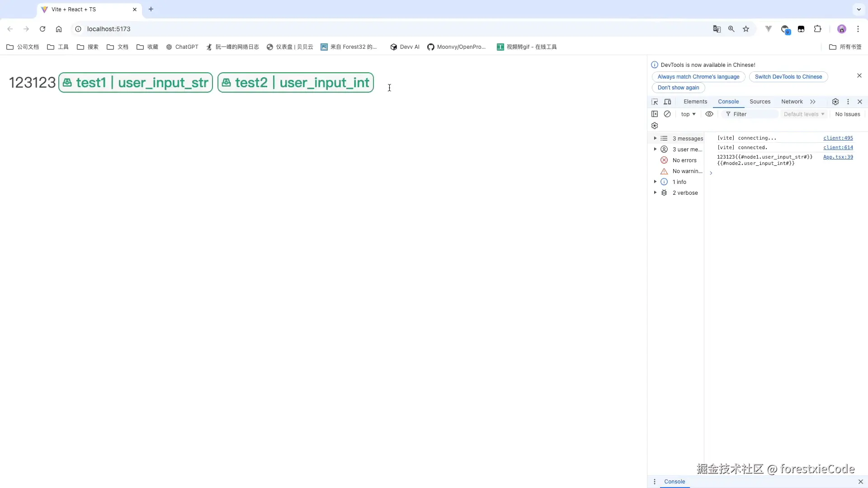The width and height of the screenshot is (868, 488).
Task: Click the No Issues indicator
Action: point(848,114)
